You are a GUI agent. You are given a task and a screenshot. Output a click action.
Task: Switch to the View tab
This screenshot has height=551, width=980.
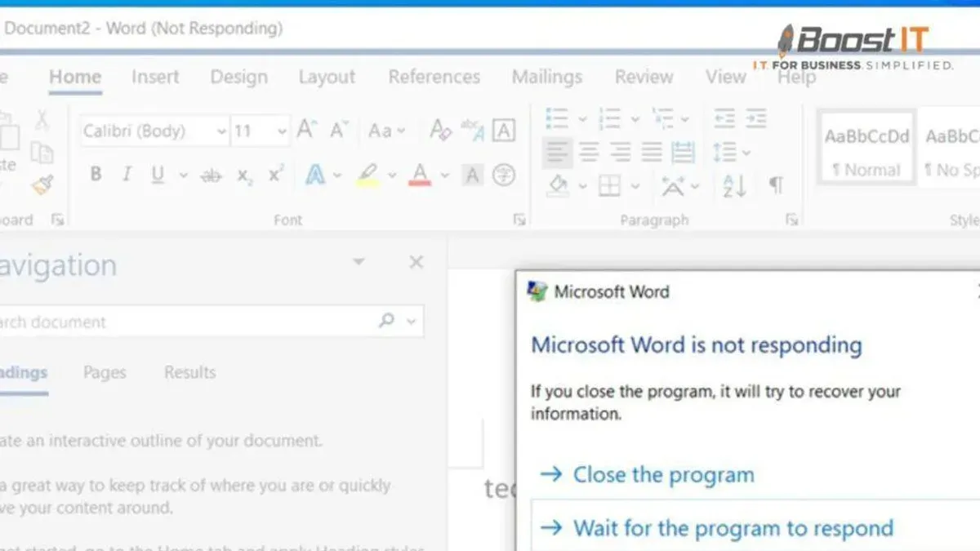[725, 77]
